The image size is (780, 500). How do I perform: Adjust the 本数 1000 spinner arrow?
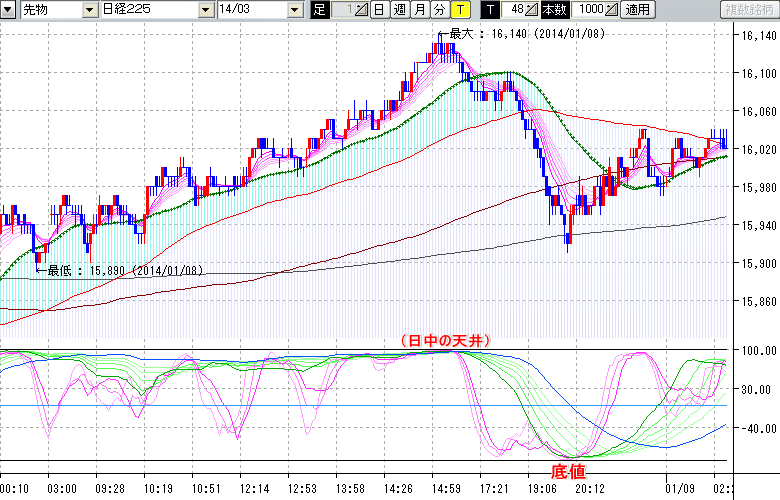point(612,10)
